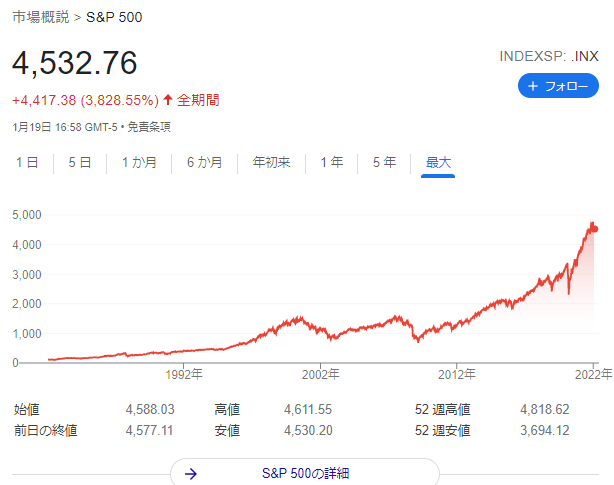The image size is (614, 485).
Task: Click the 52週高値 value 4,818.62
Action: (x=545, y=409)
